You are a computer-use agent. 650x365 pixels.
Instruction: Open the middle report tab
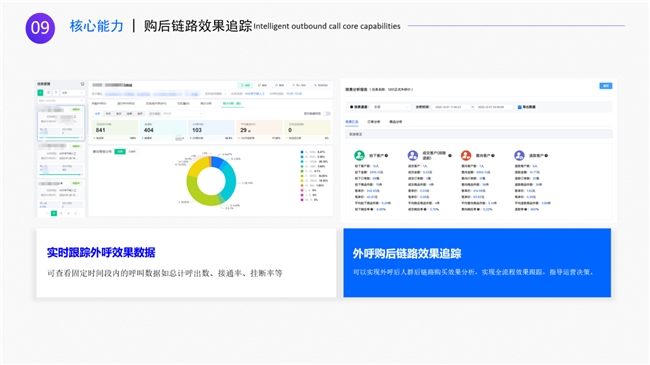click(374, 122)
